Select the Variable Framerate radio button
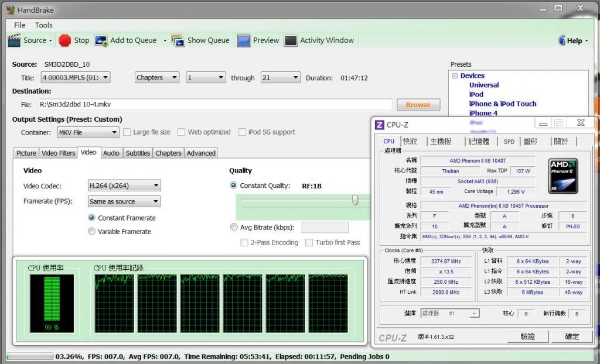Viewport: 600px width, 364px height. tap(91, 231)
